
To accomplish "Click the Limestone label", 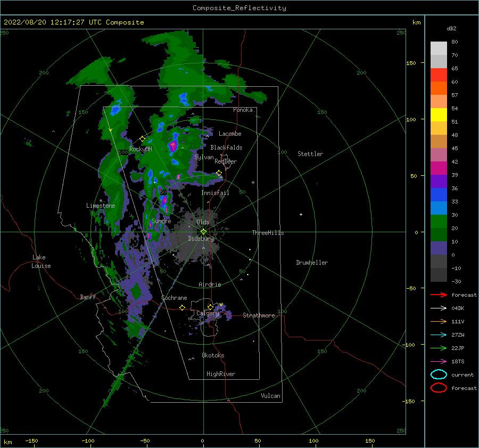I will click(101, 206).
